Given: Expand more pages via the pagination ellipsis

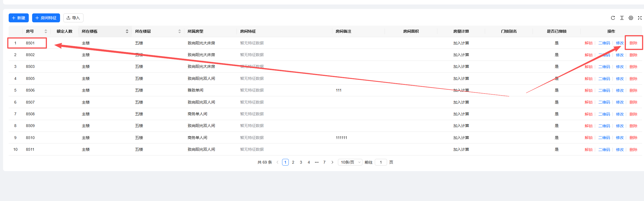Looking at the screenshot, I should [316, 162].
